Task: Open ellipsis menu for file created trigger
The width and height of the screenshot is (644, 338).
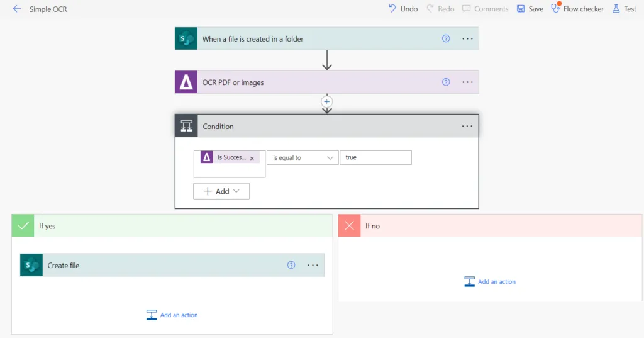Action: coord(467,38)
